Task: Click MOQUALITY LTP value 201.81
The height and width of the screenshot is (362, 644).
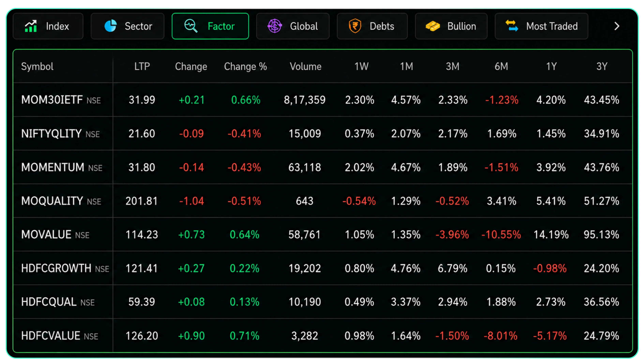Action: coord(141,201)
